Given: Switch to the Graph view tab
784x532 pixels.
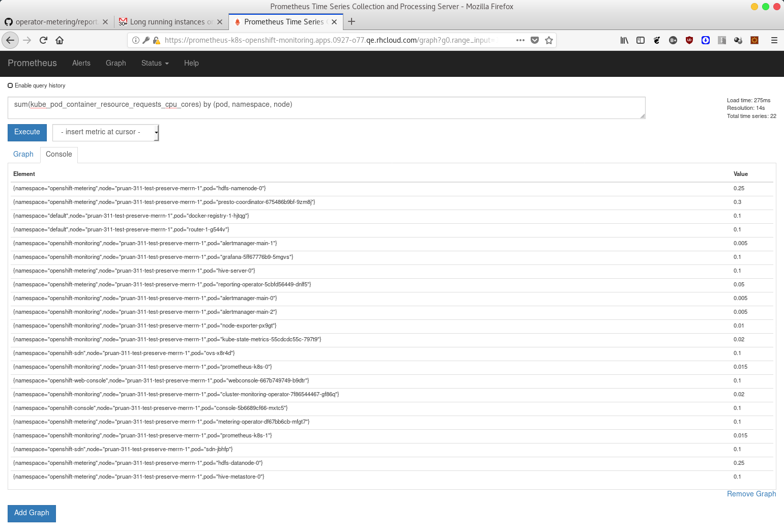Looking at the screenshot, I should click(23, 154).
